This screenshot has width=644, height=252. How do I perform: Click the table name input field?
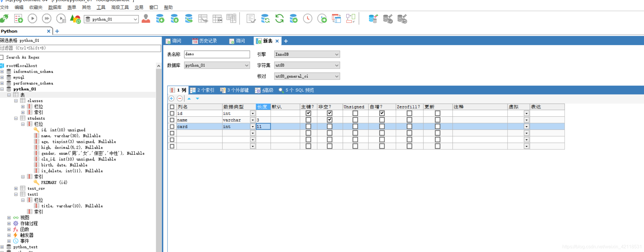coord(217,54)
